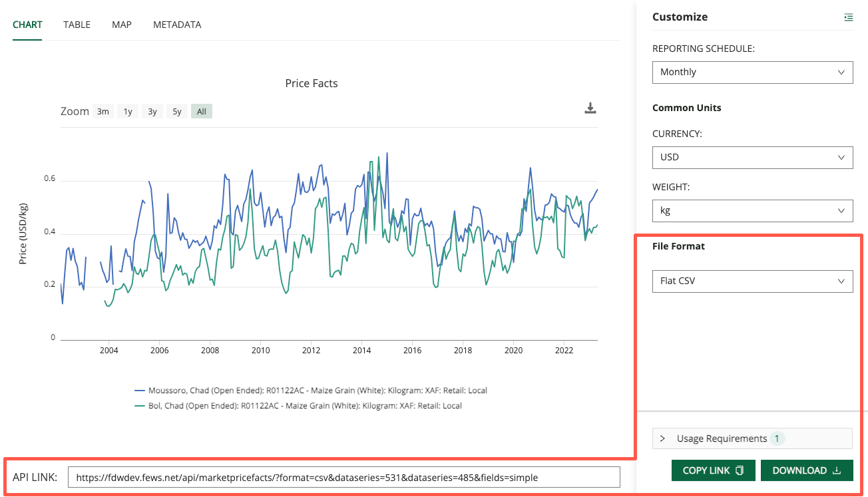Download the chart using the export icon
Screen dimensions: 868x497
pos(590,108)
